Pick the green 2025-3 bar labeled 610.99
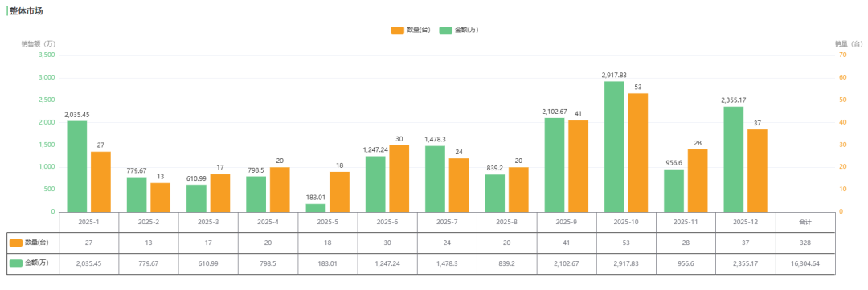Image resolution: width=868 pixels, height=290 pixels. (x=197, y=198)
